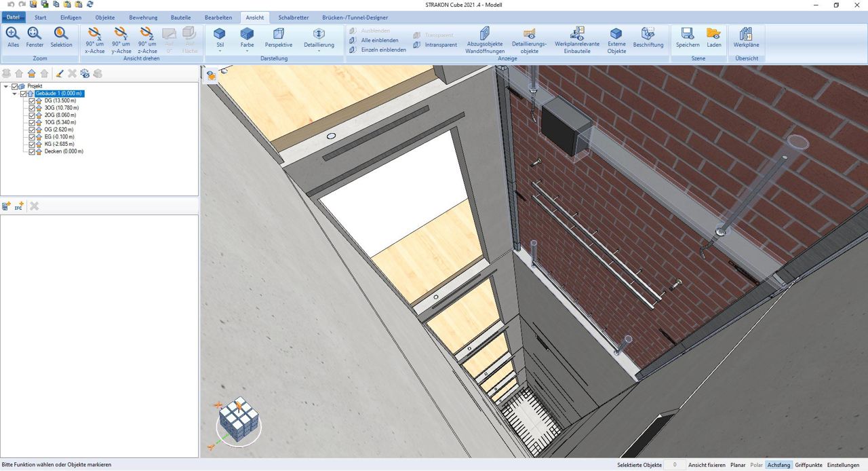
Task: Click Alle einblenden
Action: pyautogui.click(x=379, y=40)
